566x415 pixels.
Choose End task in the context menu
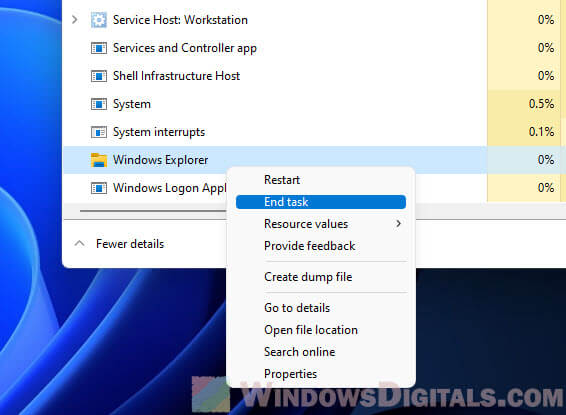click(321, 202)
